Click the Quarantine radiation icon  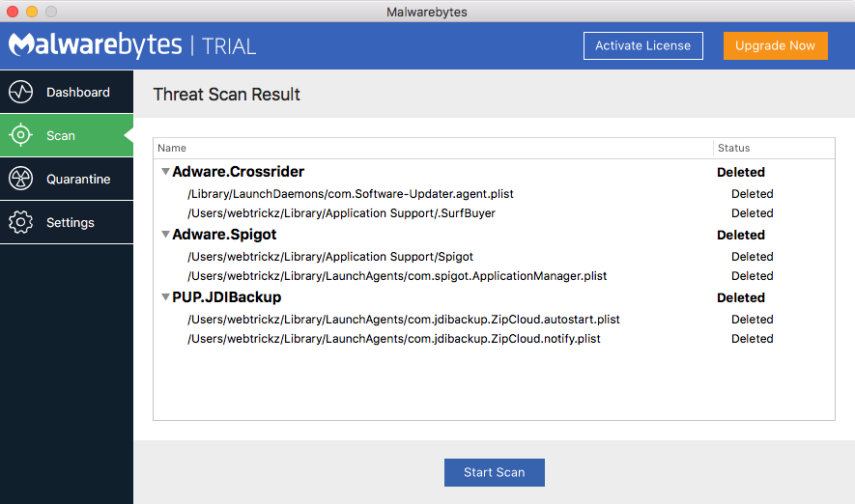pyautogui.click(x=20, y=179)
